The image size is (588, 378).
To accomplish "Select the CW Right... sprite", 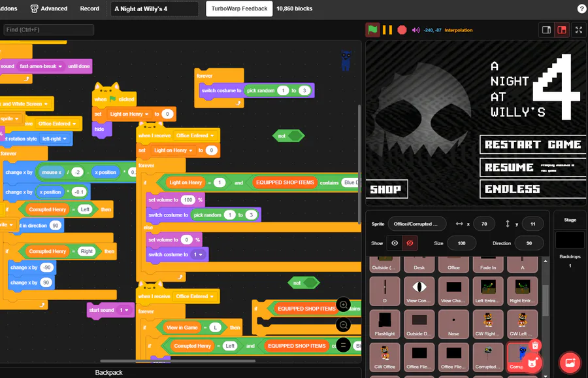I will point(488,324).
